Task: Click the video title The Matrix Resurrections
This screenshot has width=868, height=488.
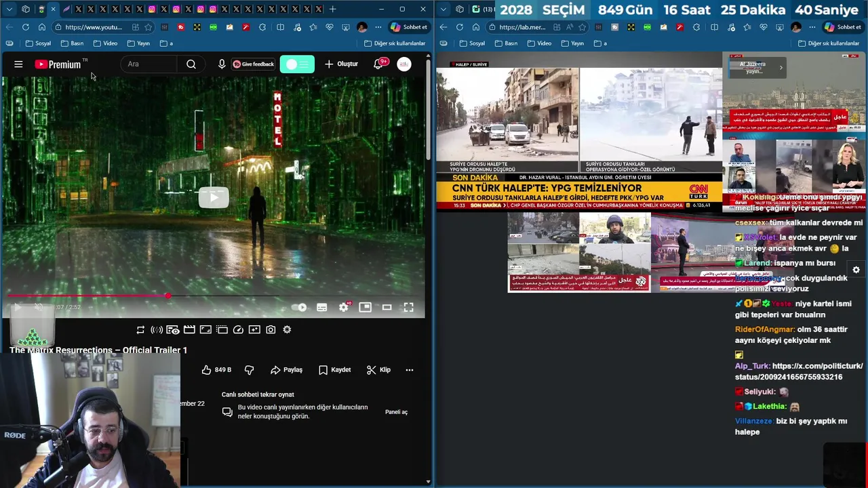Action: coord(98,350)
